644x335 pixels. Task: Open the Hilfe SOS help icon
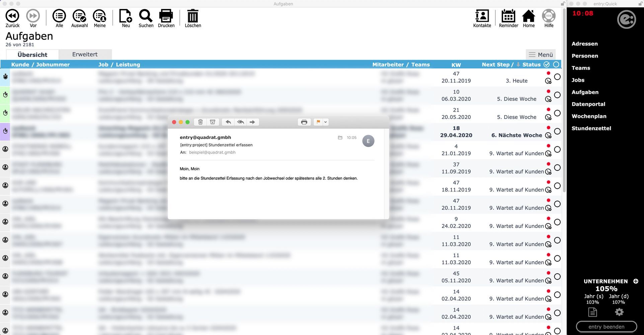pyautogui.click(x=549, y=18)
